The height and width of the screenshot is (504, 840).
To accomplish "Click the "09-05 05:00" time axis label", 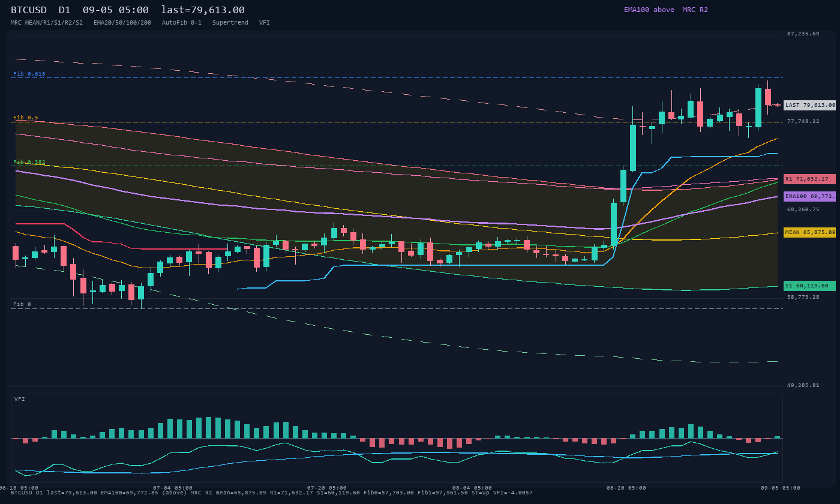I will coord(781,488).
